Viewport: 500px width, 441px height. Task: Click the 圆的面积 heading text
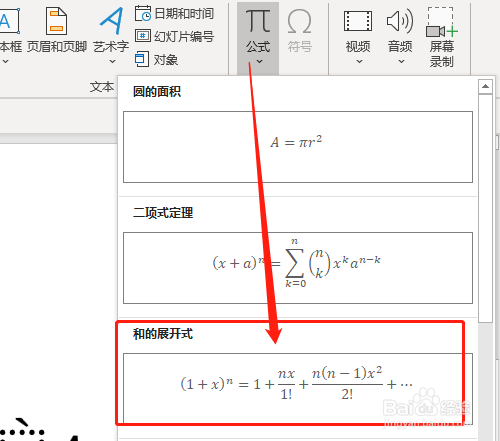[x=157, y=92]
